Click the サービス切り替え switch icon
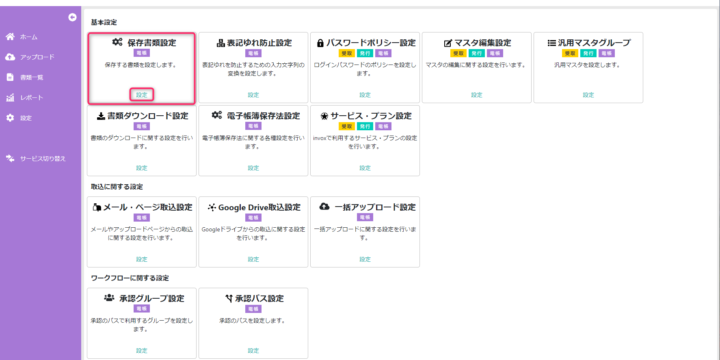Screen dimensions: 720x360 (10, 158)
